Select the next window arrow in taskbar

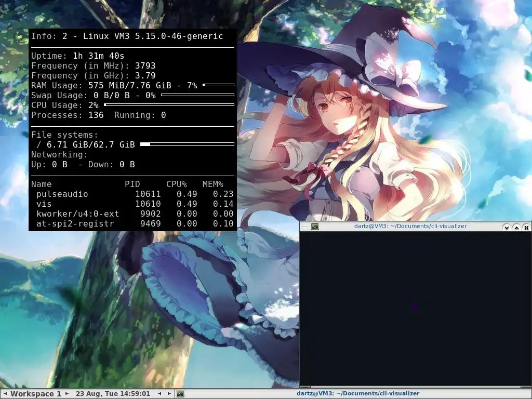pyautogui.click(x=169, y=394)
